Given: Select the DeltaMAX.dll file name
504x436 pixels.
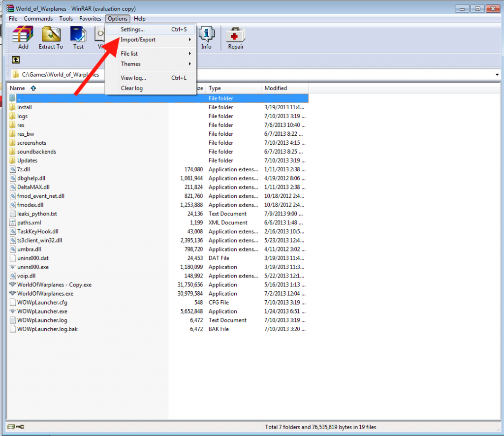Looking at the screenshot, I should 33,187.
